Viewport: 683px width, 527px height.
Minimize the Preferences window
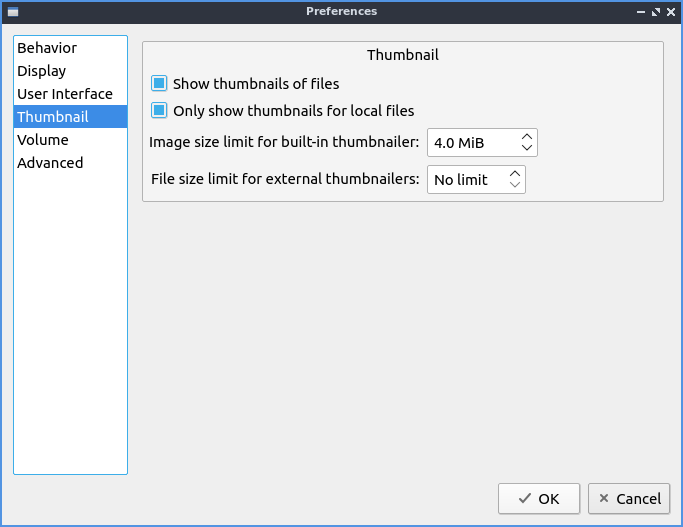pyautogui.click(x=641, y=11)
